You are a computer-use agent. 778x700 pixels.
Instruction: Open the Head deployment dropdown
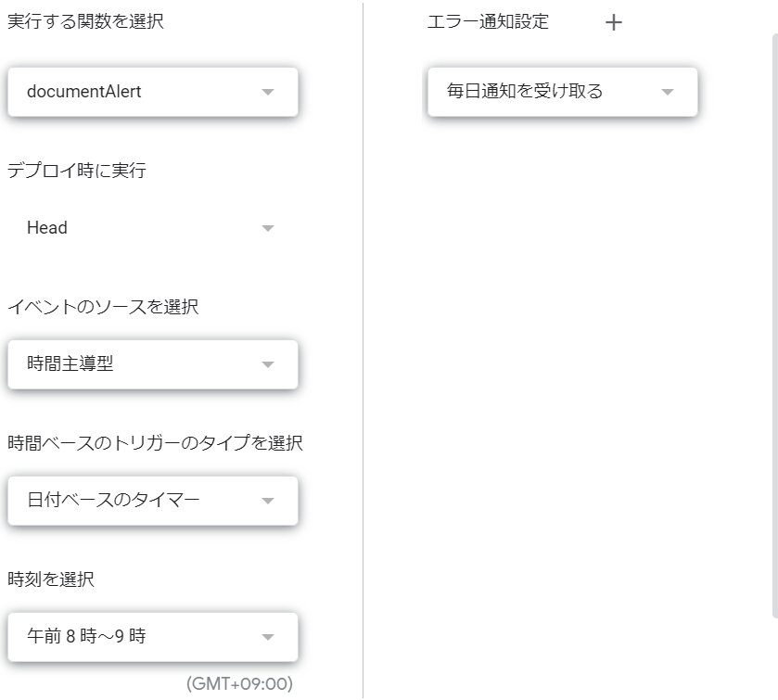pyautogui.click(x=153, y=228)
